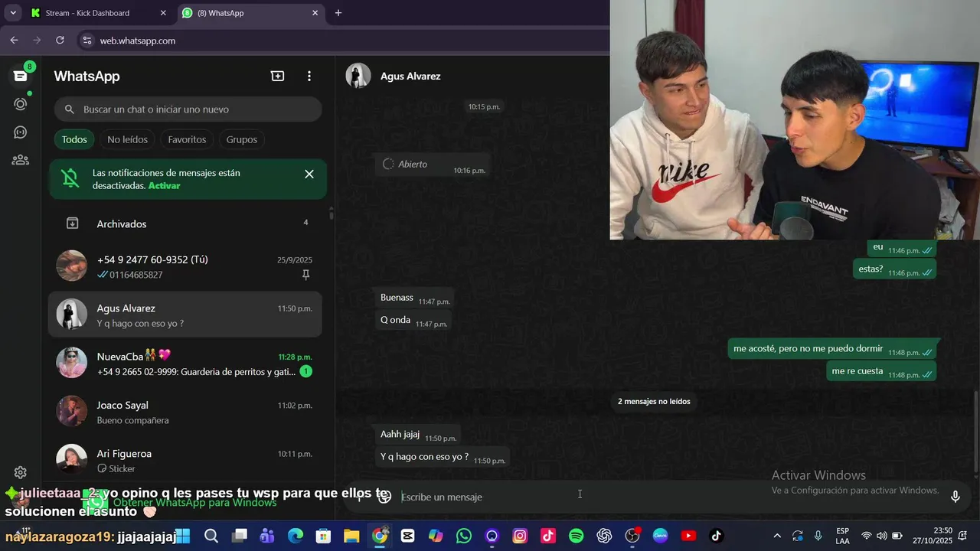Show hidden system tray icons chevron
Viewport: 980px width, 551px height.
(x=777, y=536)
